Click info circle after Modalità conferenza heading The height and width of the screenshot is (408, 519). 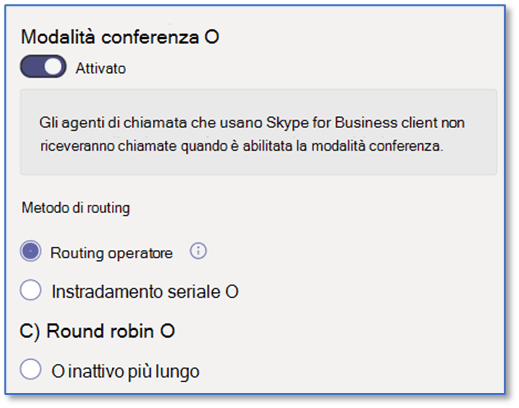pyautogui.click(x=212, y=37)
